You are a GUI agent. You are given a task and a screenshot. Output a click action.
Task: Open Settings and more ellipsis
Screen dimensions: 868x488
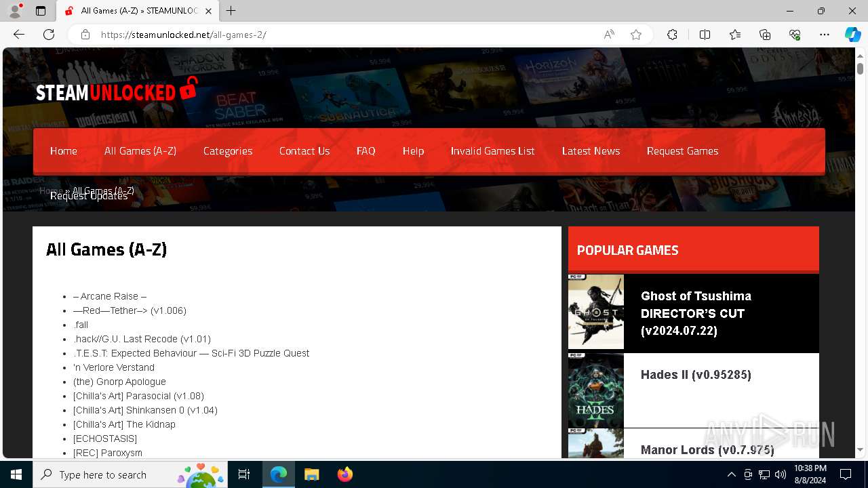click(x=825, y=35)
